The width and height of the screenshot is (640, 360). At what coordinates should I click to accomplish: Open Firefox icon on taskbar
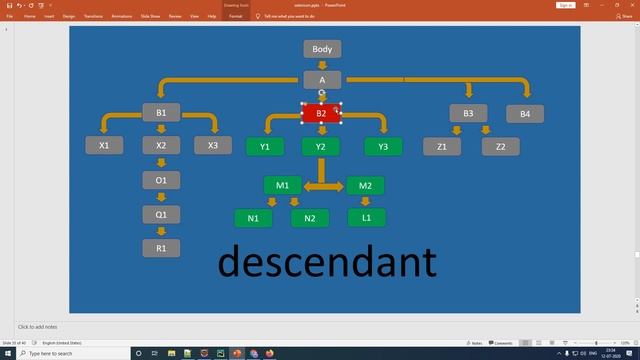click(x=269, y=353)
